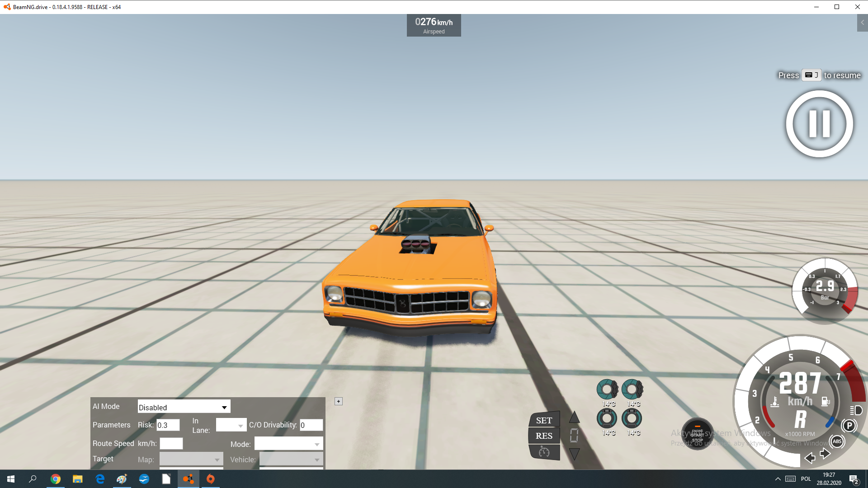The image size is (868, 488).
Task: Click rear-left drum brake thermal icon
Action: (607, 418)
